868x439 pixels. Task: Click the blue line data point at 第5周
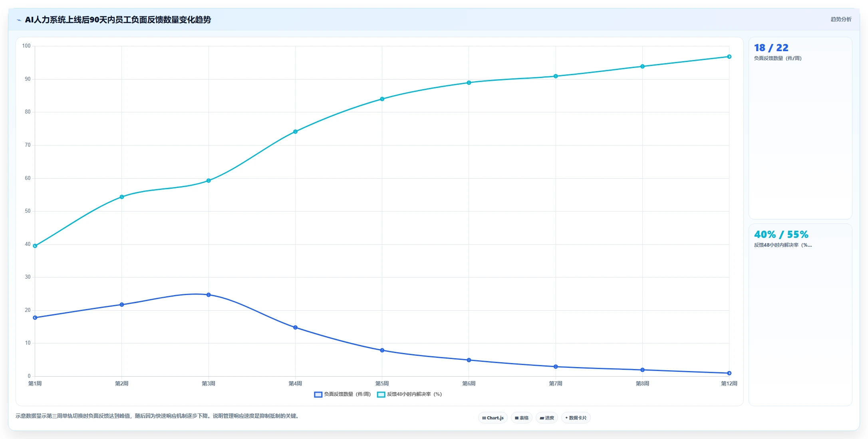pyautogui.click(x=382, y=350)
